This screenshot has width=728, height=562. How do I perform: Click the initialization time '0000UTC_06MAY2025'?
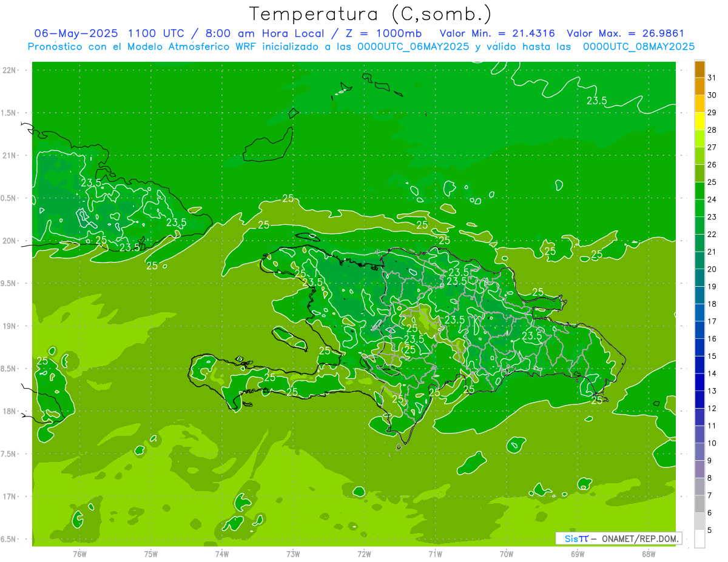tap(414, 46)
